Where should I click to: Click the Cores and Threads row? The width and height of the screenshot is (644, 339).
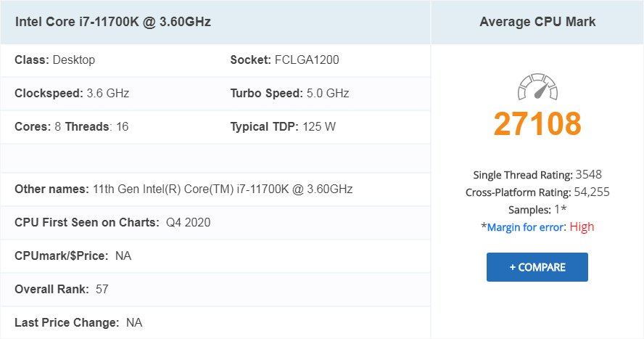pyautogui.click(x=72, y=126)
